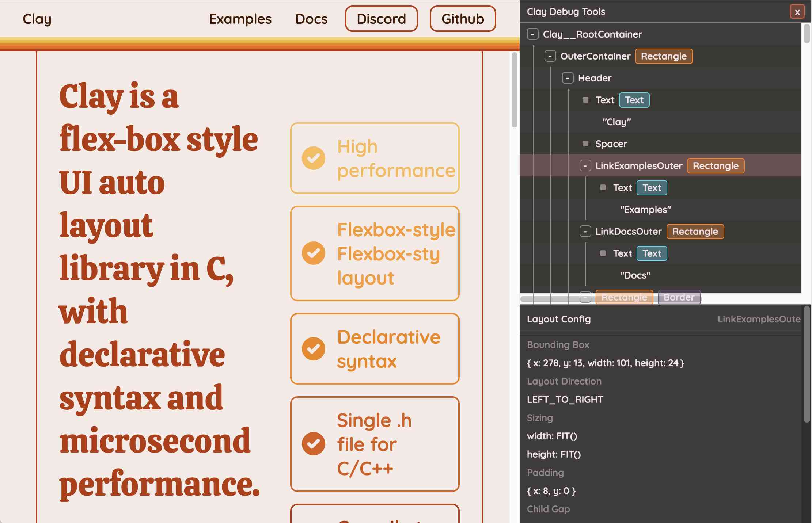812x523 pixels.
Task: Open the Examples navigation link
Action: coord(240,18)
